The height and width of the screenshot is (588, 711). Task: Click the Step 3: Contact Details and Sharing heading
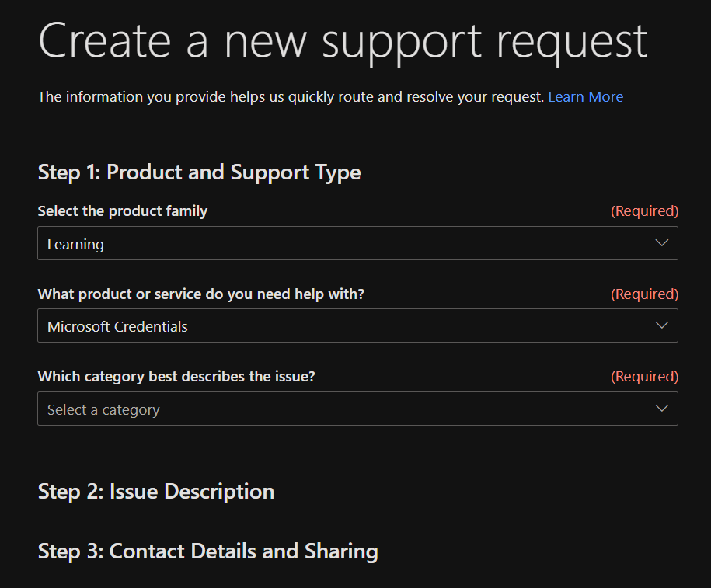(207, 551)
